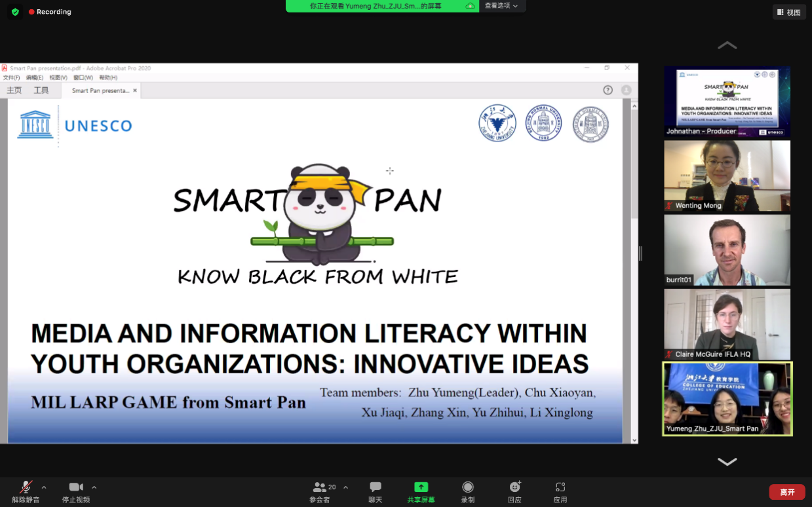Click the help question mark in Acrobat
Image resolution: width=812 pixels, height=507 pixels.
tap(608, 90)
